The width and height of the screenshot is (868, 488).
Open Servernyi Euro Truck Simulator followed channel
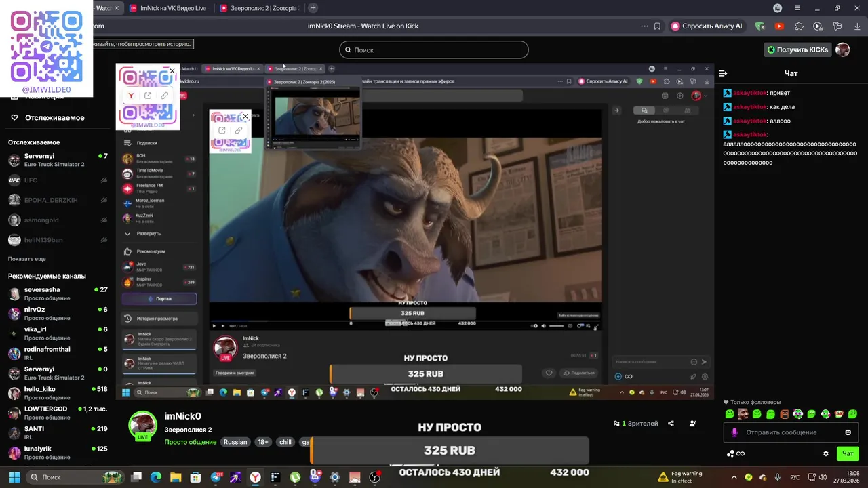pyautogui.click(x=58, y=160)
